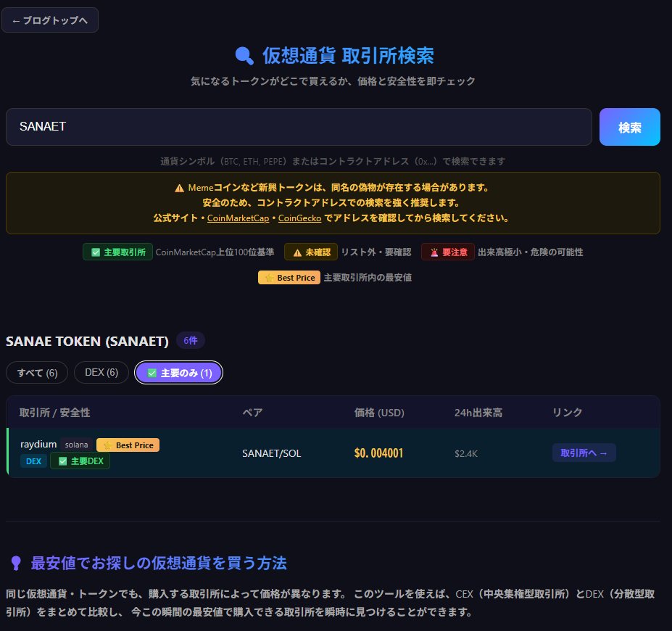Click the magnifying glass icon in the title
The width and height of the screenshot is (672, 631).
tap(244, 56)
